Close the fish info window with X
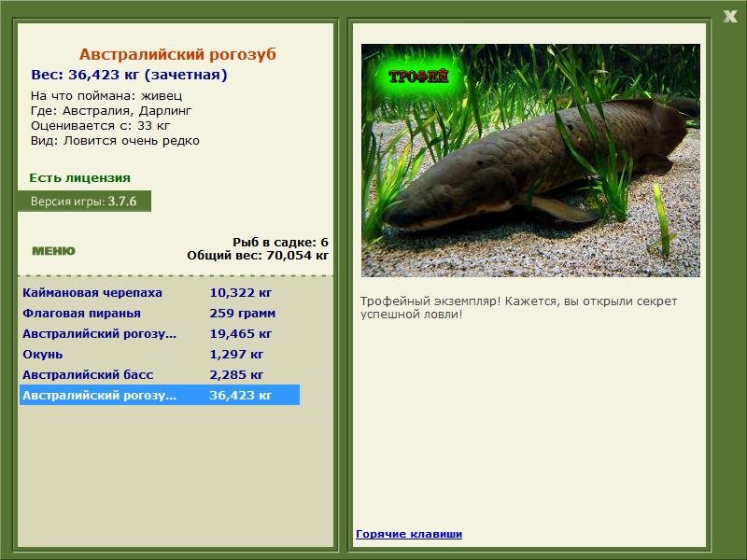 coord(730,17)
